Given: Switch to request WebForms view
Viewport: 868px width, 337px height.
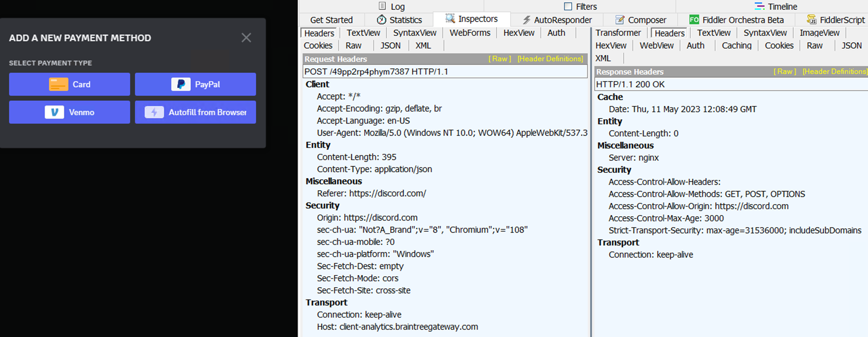Looking at the screenshot, I should 469,33.
